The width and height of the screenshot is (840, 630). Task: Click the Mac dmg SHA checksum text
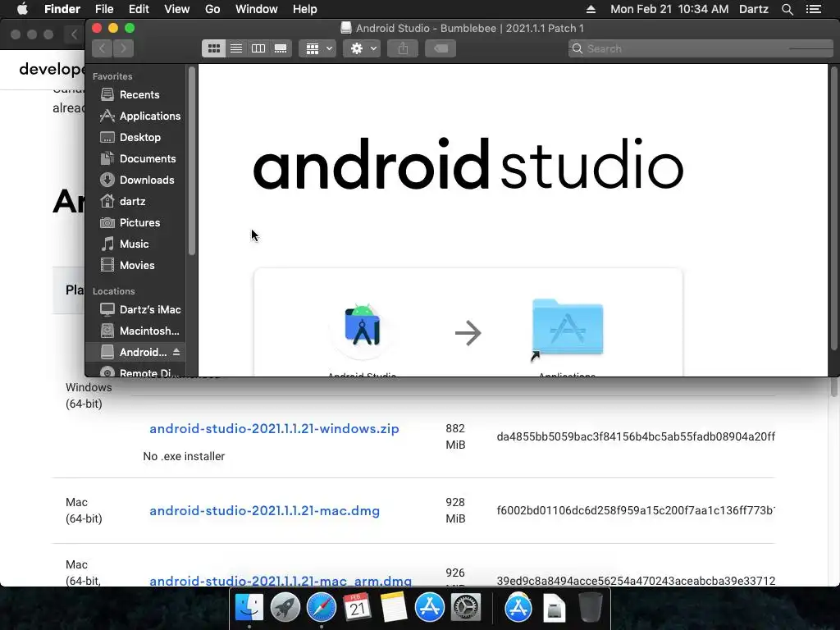point(636,510)
